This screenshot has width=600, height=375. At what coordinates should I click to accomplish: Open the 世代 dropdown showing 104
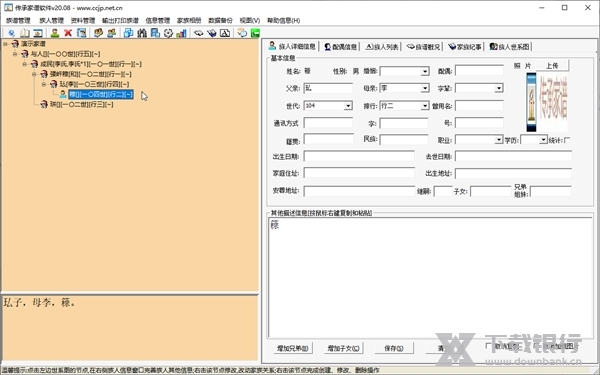(x=348, y=106)
